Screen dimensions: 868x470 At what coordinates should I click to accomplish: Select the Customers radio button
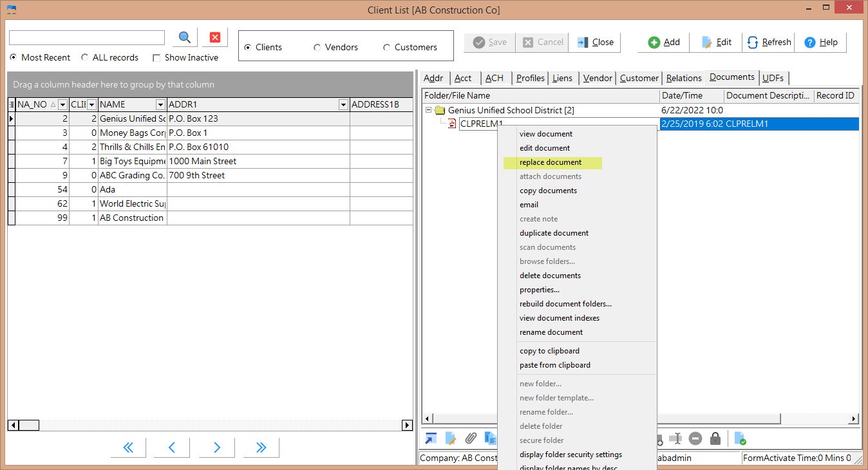[386, 47]
